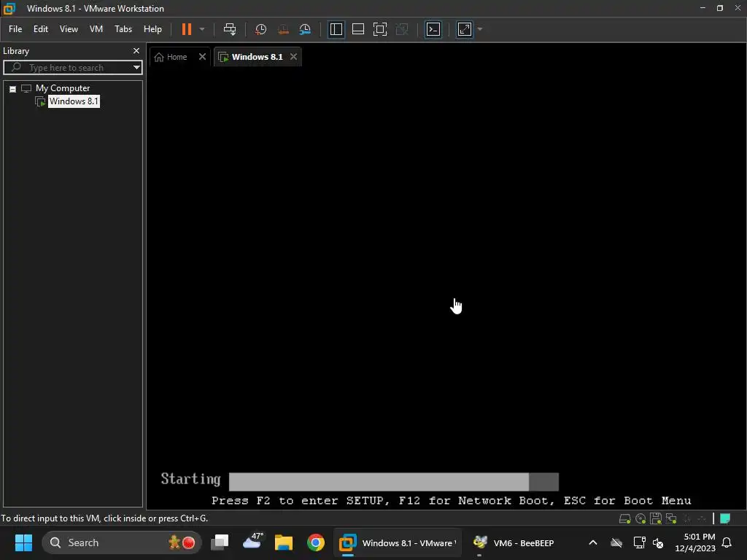747x560 pixels.
Task: Collapse the My Computer tree node
Action: tap(13, 89)
